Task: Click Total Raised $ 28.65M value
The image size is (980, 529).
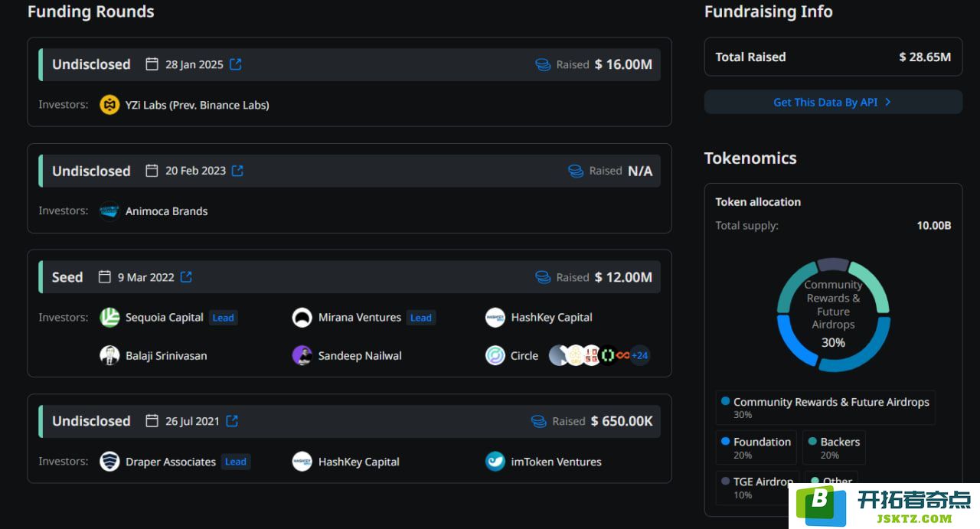Action: [925, 57]
